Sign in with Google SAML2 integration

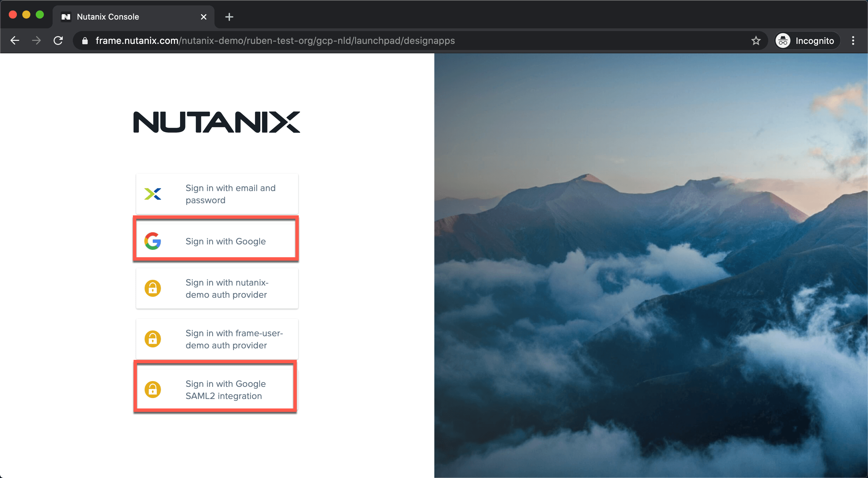pyautogui.click(x=225, y=390)
